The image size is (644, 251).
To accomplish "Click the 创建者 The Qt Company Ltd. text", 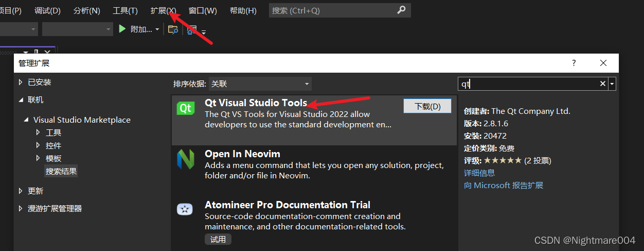I will click(x=517, y=111).
